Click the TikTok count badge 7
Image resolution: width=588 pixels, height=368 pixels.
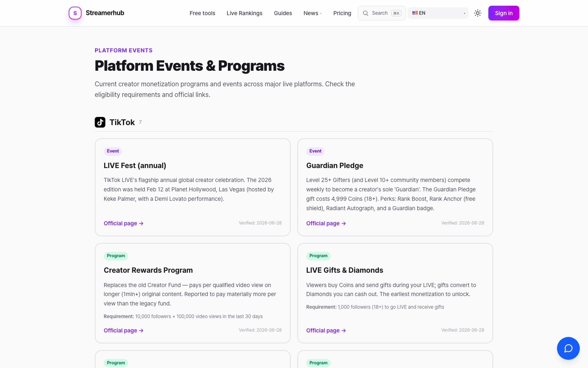pos(140,122)
